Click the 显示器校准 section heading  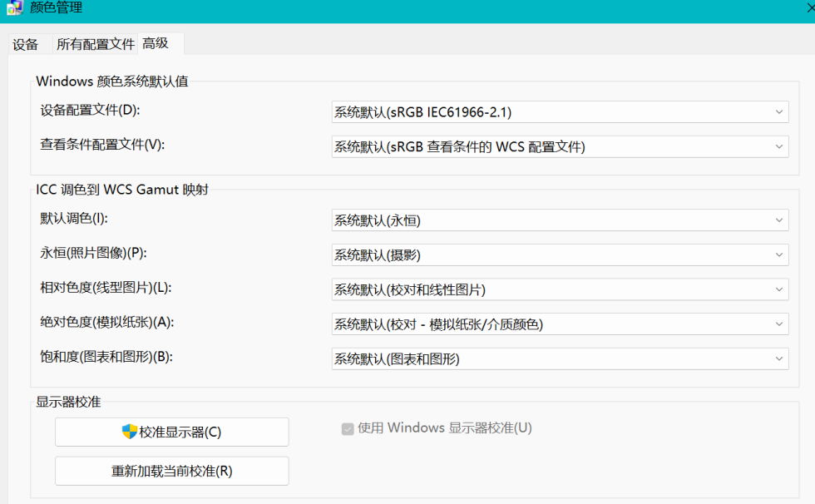[x=68, y=402]
